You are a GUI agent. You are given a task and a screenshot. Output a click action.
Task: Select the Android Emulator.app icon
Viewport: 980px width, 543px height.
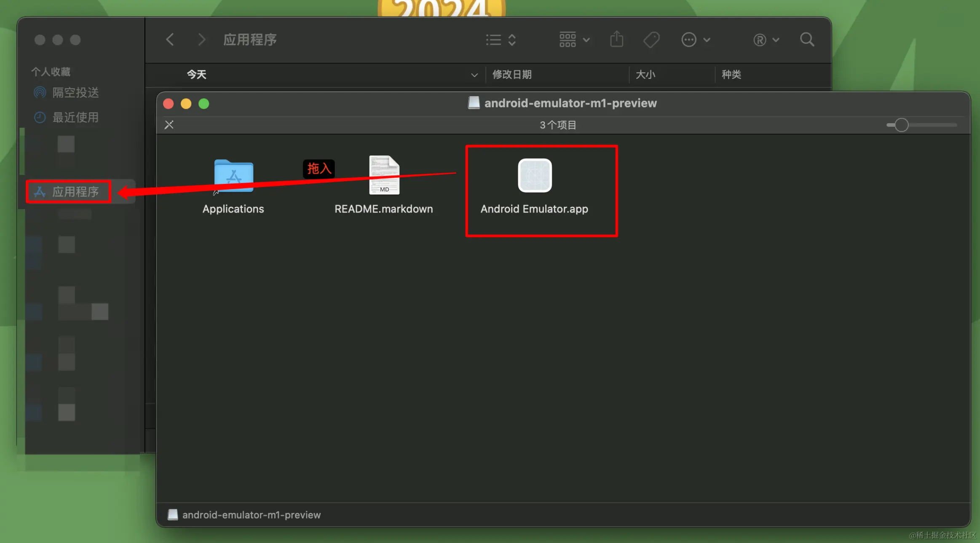point(535,175)
